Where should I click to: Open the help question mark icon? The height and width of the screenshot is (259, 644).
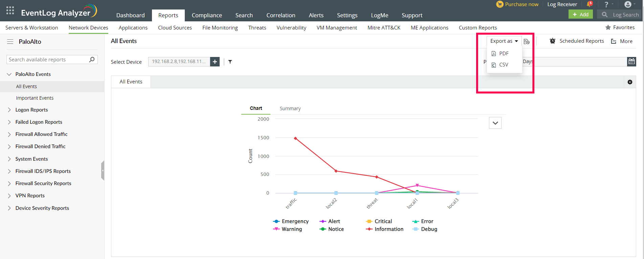point(606,4)
